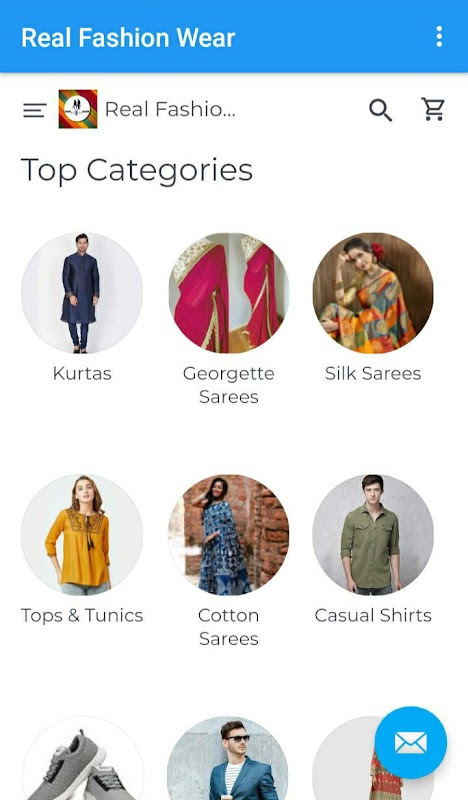Viewport: 468px width, 800px height.
Task: Open the three-dot overflow menu
Action: pos(439,37)
